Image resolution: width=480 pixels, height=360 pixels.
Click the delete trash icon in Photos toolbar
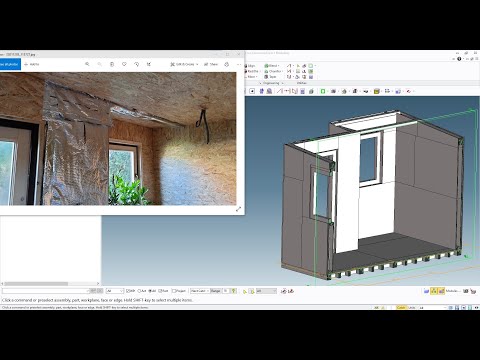pyautogui.click(x=112, y=64)
